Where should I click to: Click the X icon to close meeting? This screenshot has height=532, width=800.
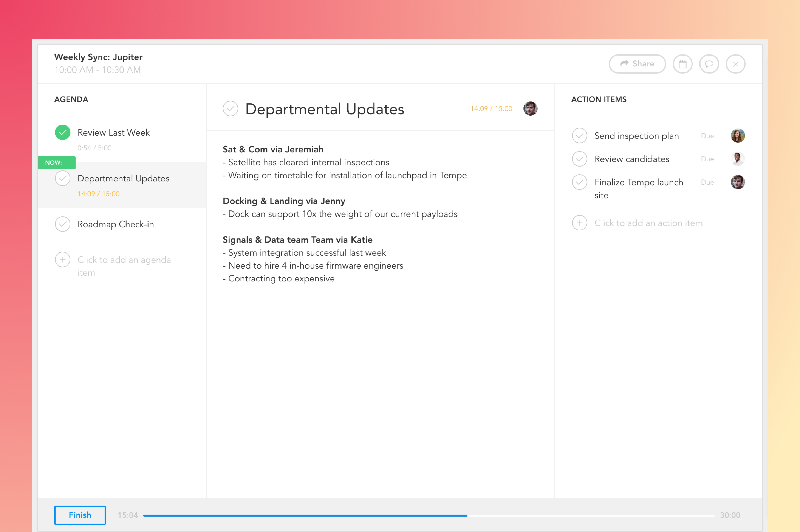[735, 64]
